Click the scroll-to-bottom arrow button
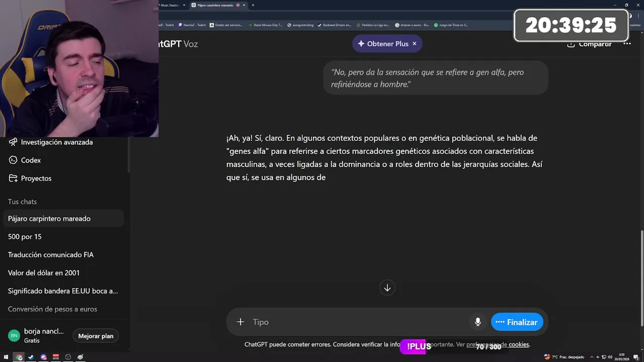Screen dimensions: 644x362 387,288
